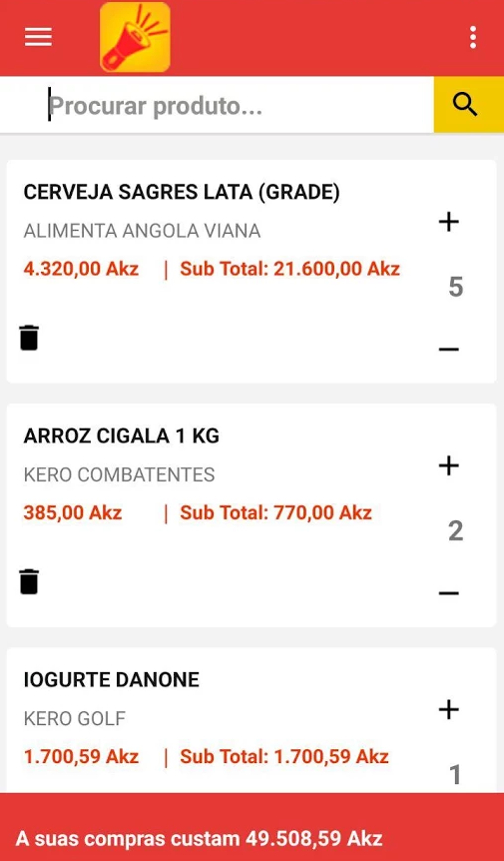This screenshot has height=861, width=504.
Task: Open the hamburger navigation menu
Action: pos(38,37)
